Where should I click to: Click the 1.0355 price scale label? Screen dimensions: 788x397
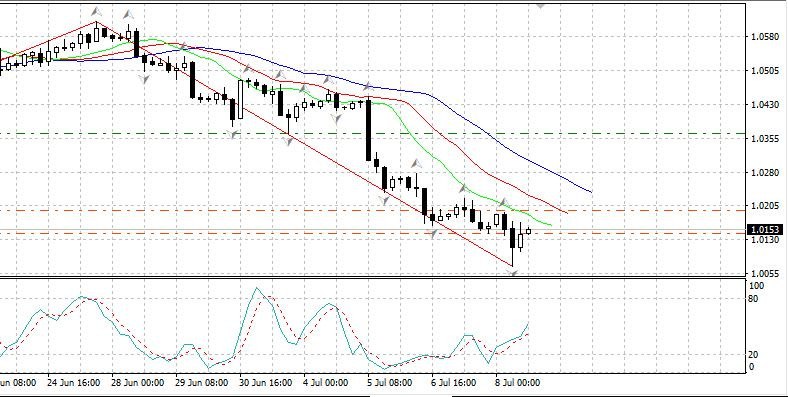tap(765, 139)
